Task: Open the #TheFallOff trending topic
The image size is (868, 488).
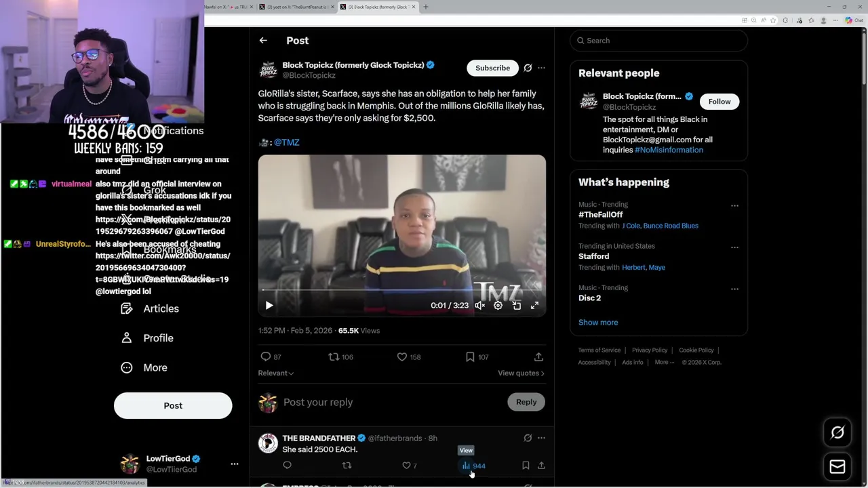Action: coord(600,215)
